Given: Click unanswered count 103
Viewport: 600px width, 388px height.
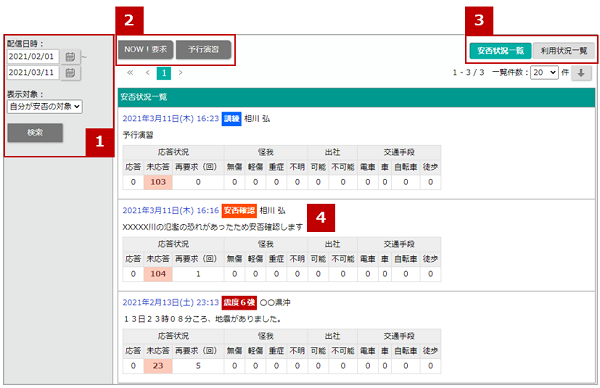Looking at the screenshot, I should point(158,182).
